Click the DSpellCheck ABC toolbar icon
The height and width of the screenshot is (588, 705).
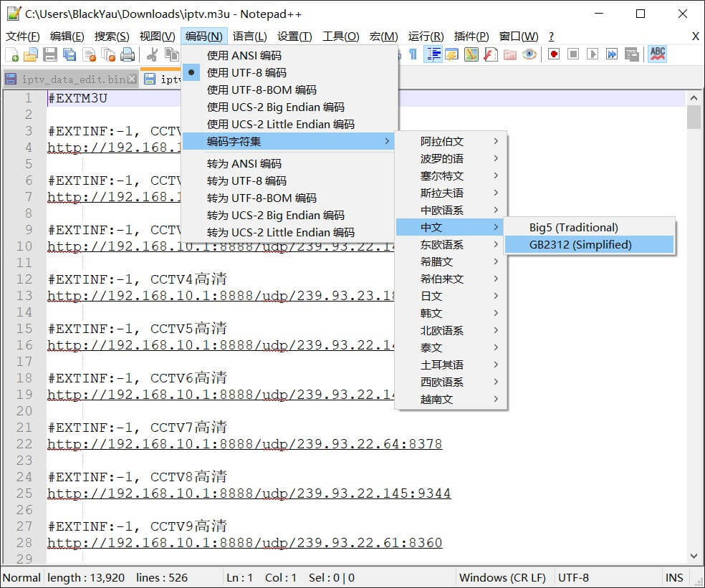(x=658, y=54)
